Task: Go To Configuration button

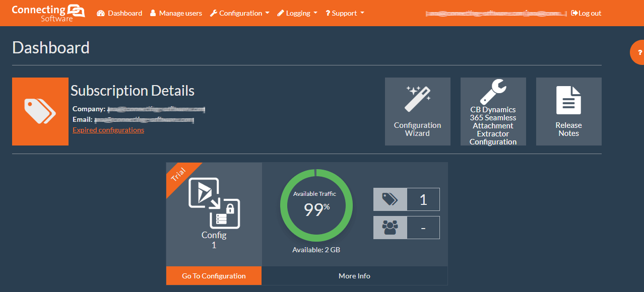Action: click(x=214, y=276)
